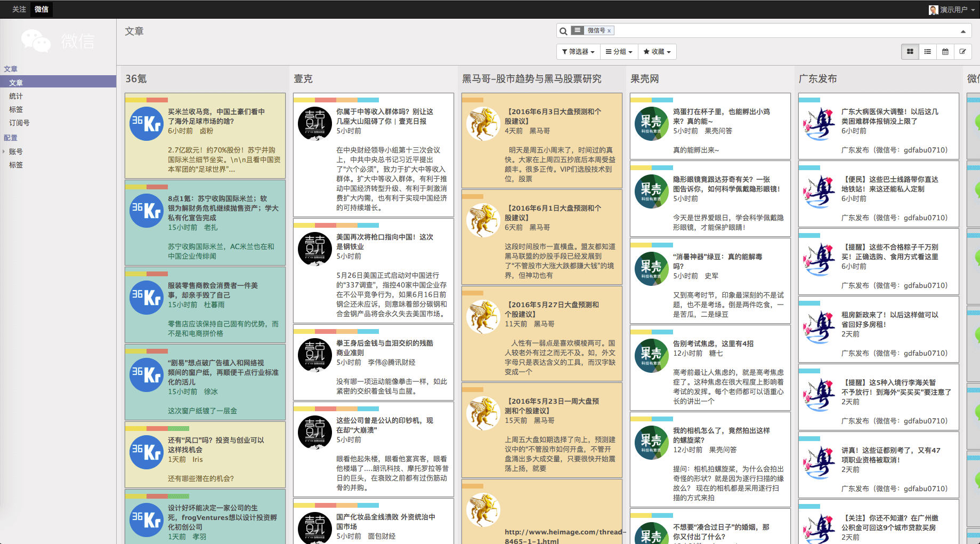This screenshot has height=544, width=980.
Task: Open article 鸡蛋打在杯子里，也能孵出小鸡来
Action: [722, 116]
